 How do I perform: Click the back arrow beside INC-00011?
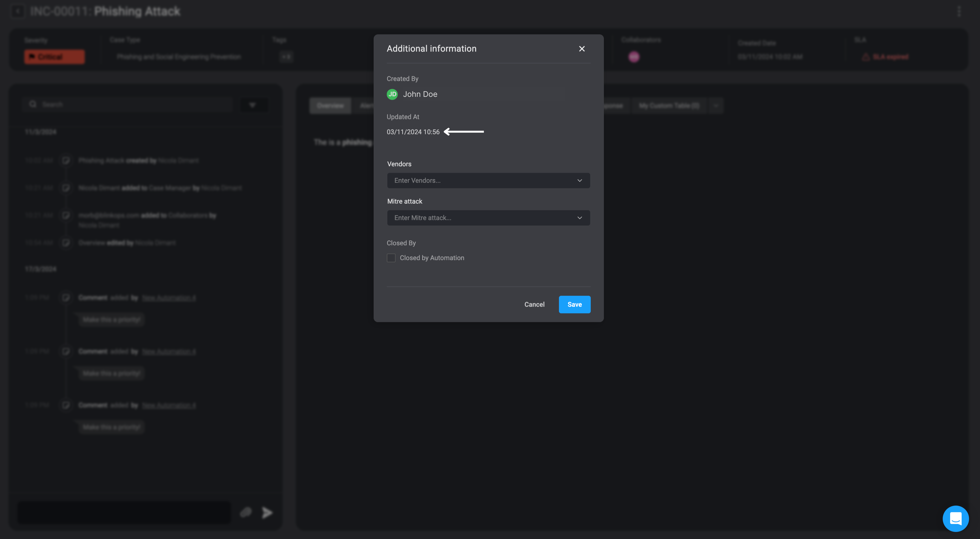tap(18, 12)
